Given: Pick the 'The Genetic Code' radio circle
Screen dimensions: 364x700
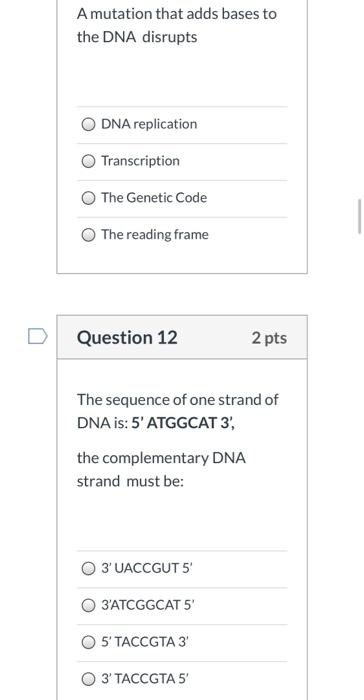Looking at the screenshot, I should click(x=88, y=198).
